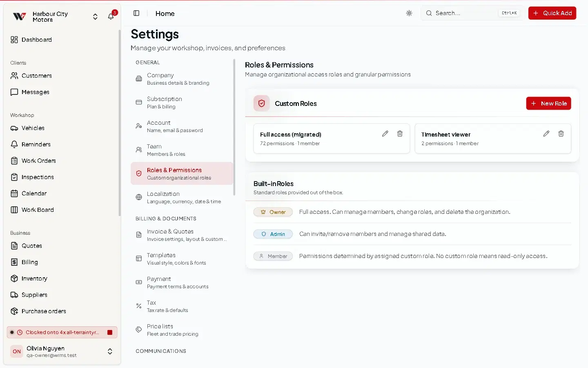Click the Home breadcrumb
Viewport: 588px width, 368px height.
pyautogui.click(x=165, y=13)
